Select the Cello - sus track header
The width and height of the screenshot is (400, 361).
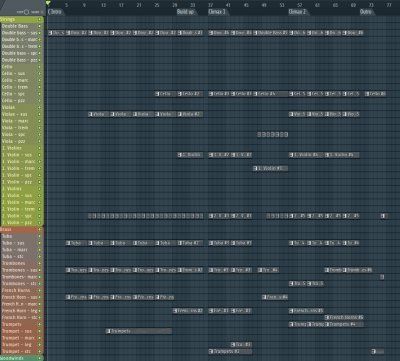[x=20, y=74]
